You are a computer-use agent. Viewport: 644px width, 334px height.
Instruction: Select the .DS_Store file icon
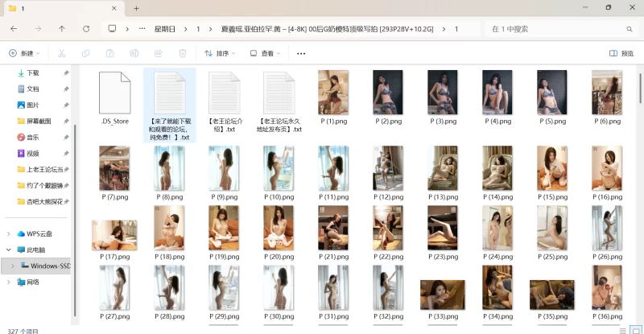[114, 93]
